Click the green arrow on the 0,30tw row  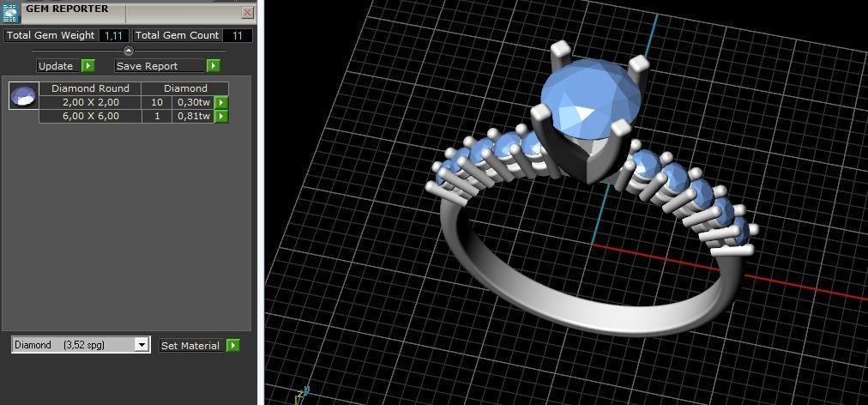coord(221,102)
